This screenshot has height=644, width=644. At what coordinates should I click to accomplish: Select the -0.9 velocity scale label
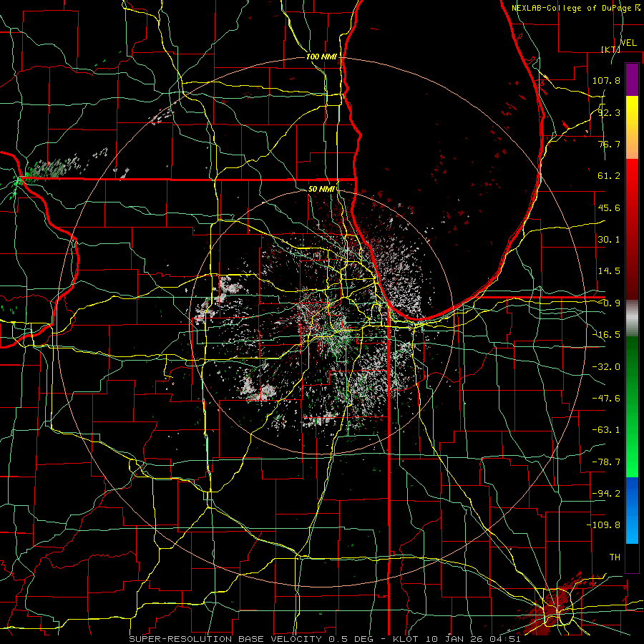pos(609,303)
